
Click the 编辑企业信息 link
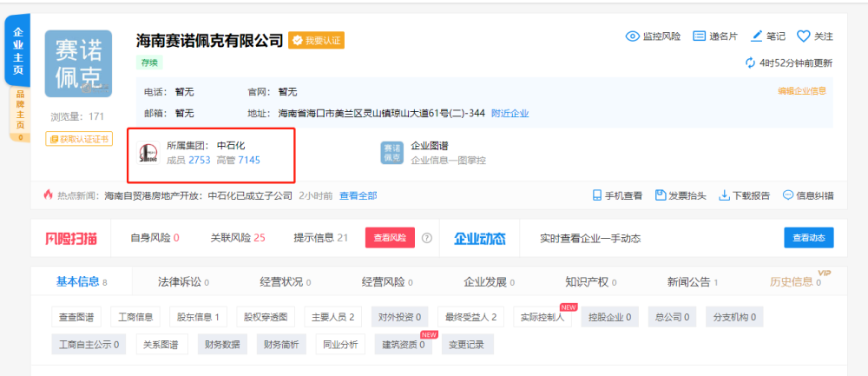coord(802,91)
